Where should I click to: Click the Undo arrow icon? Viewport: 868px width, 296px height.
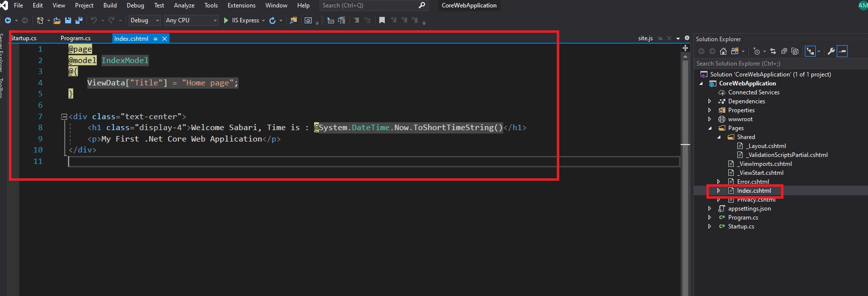(93, 20)
